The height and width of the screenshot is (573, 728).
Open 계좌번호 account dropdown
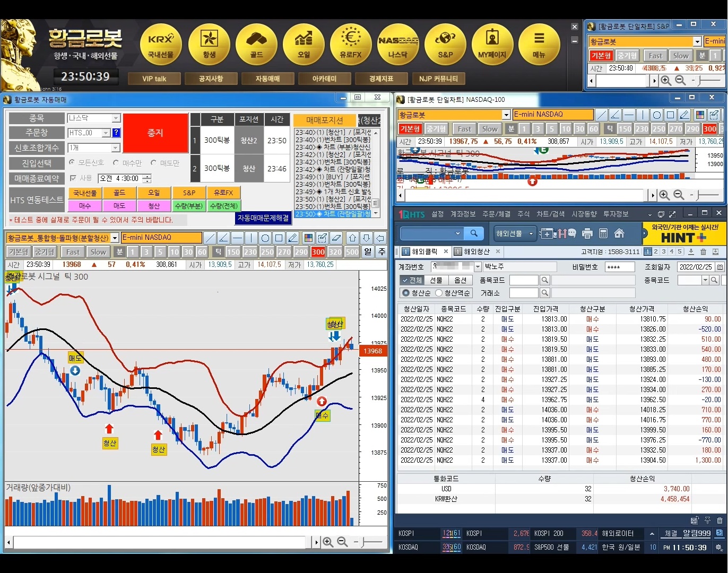pos(478,267)
